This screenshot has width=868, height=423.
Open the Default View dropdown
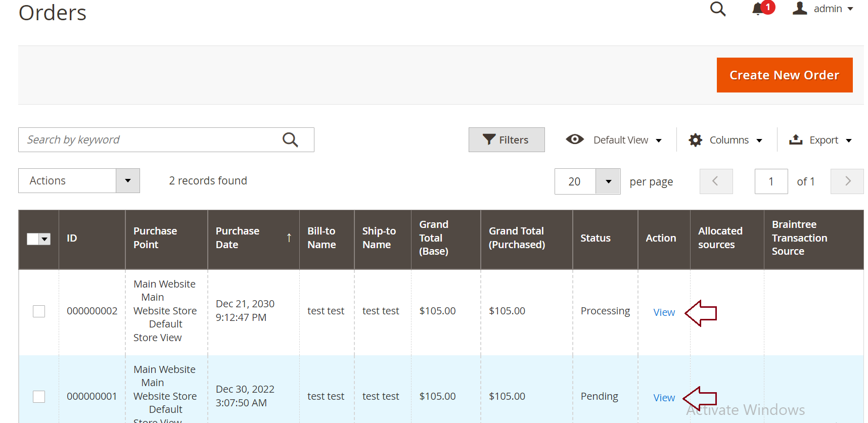[x=621, y=140]
